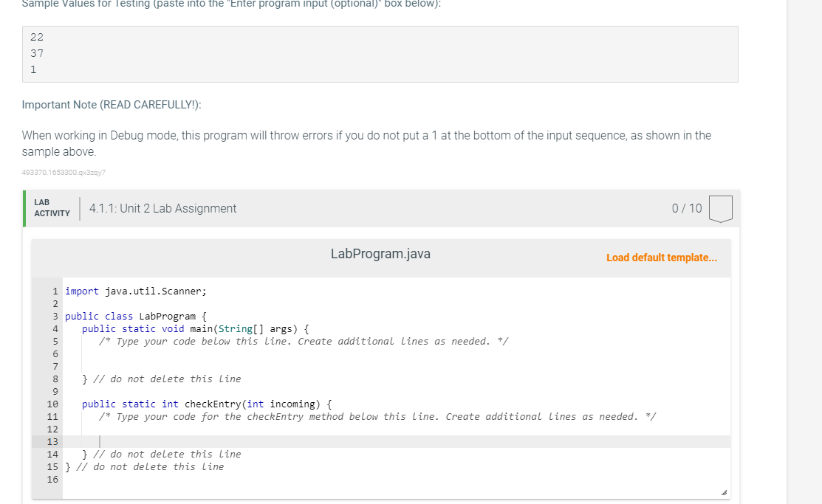822x504 pixels.
Task: Open the Load default template link
Action: coord(662,257)
